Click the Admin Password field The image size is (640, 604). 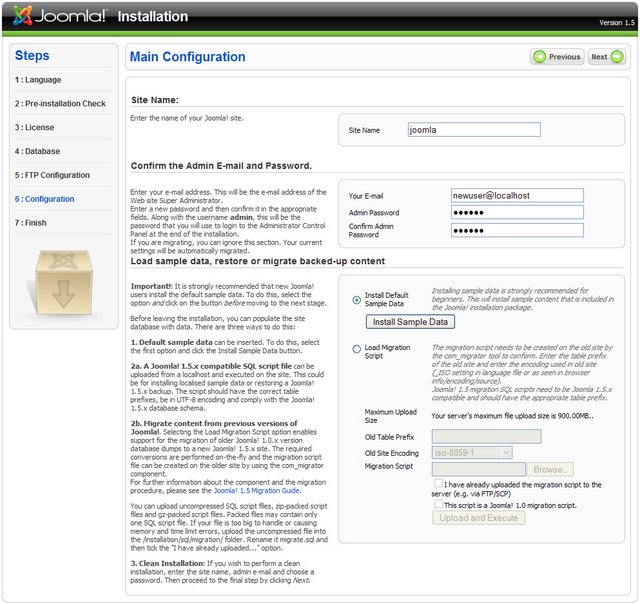point(517,212)
